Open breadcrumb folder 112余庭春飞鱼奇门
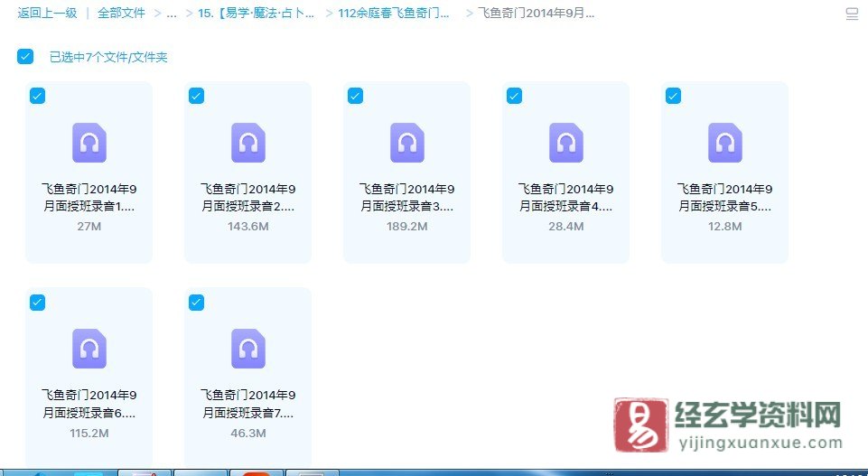The image size is (868, 476). point(394,13)
